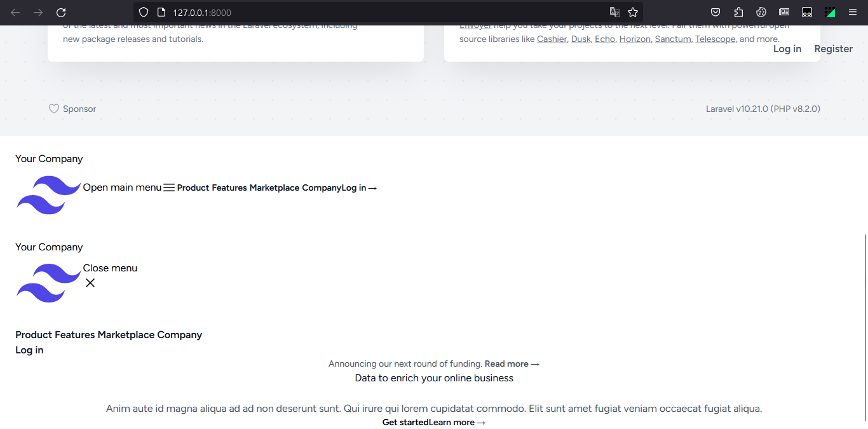
Task: Click the newspaper-style toolbar icon
Action: [784, 12]
